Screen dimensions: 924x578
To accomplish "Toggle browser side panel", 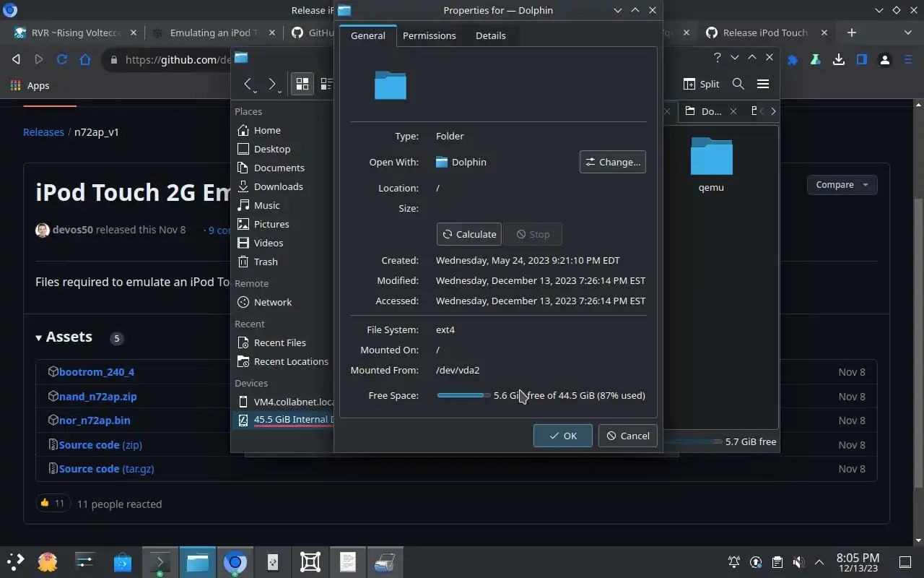I will pos(861,60).
